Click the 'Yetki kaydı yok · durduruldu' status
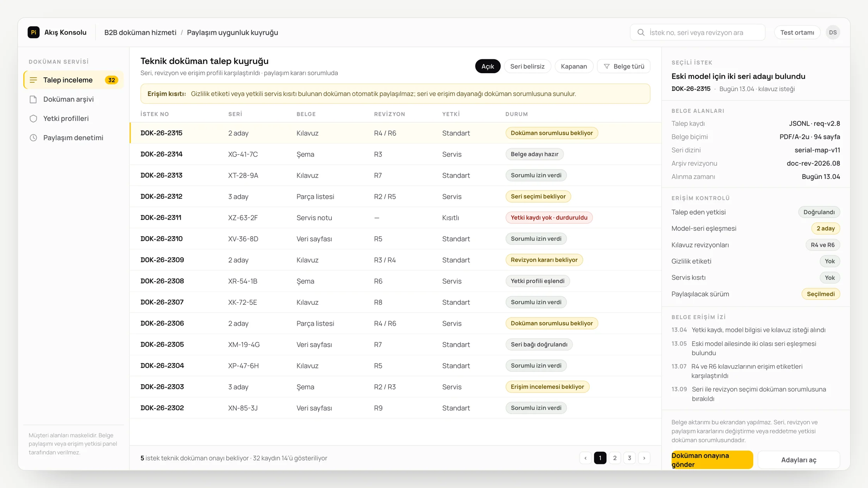Image resolution: width=868 pixels, height=488 pixels. 549,218
